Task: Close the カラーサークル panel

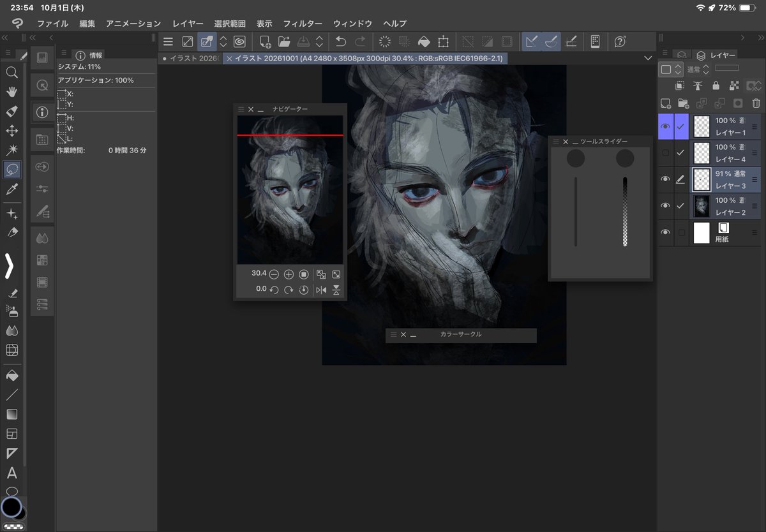Action: tap(403, 334)
